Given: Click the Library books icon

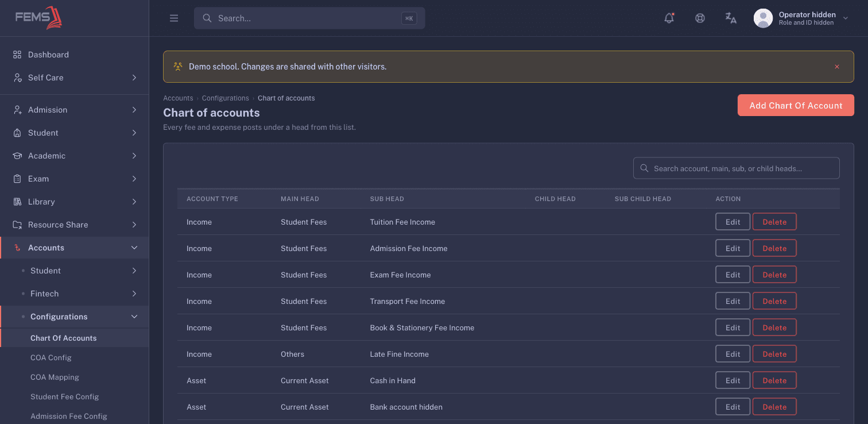Looking at the screenshot, I should coord(17,202).
